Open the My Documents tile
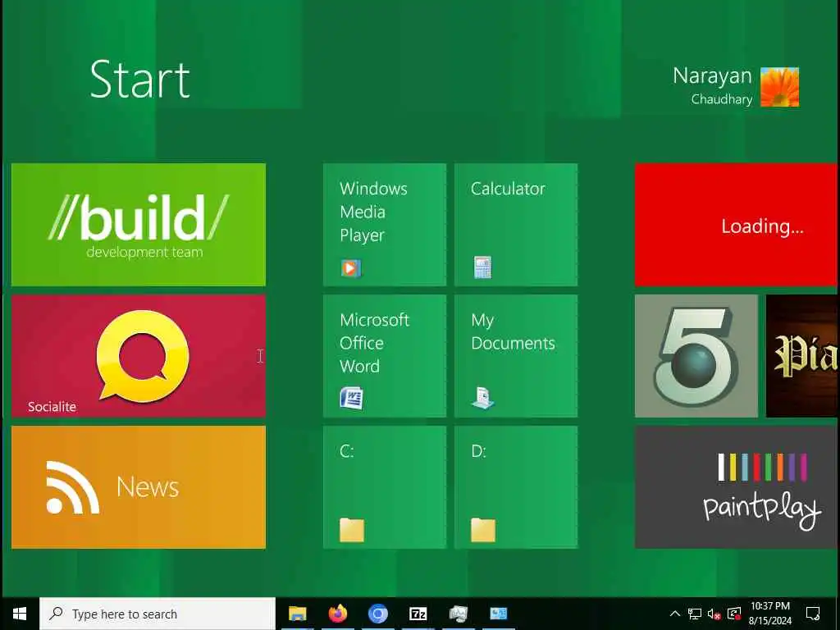Viewport: 840px width, 630px height. 516,356
